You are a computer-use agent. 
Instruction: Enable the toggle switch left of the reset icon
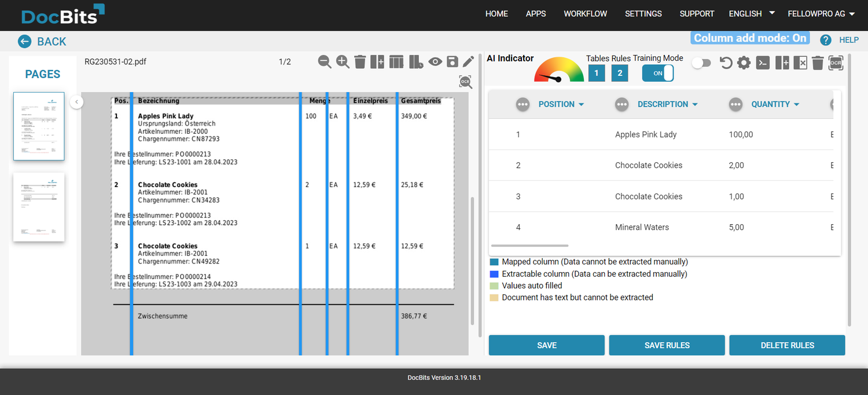(x=701, y=63)
